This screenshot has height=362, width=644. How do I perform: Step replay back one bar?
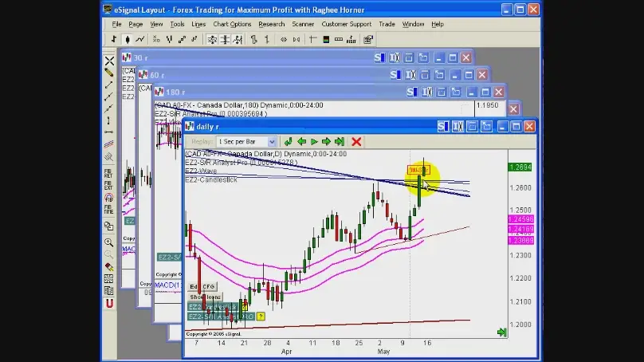[301, 142]
